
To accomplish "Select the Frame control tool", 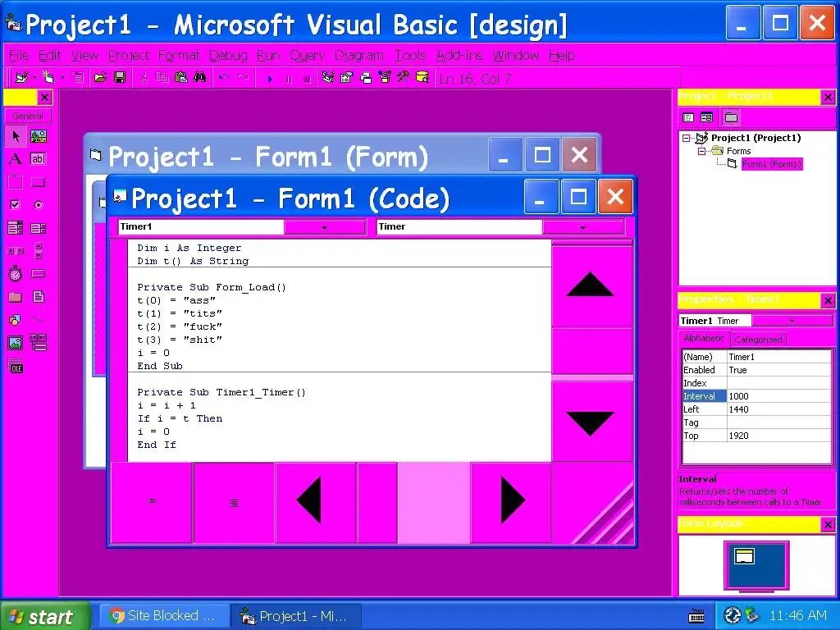I will click(x=16, y=181).
